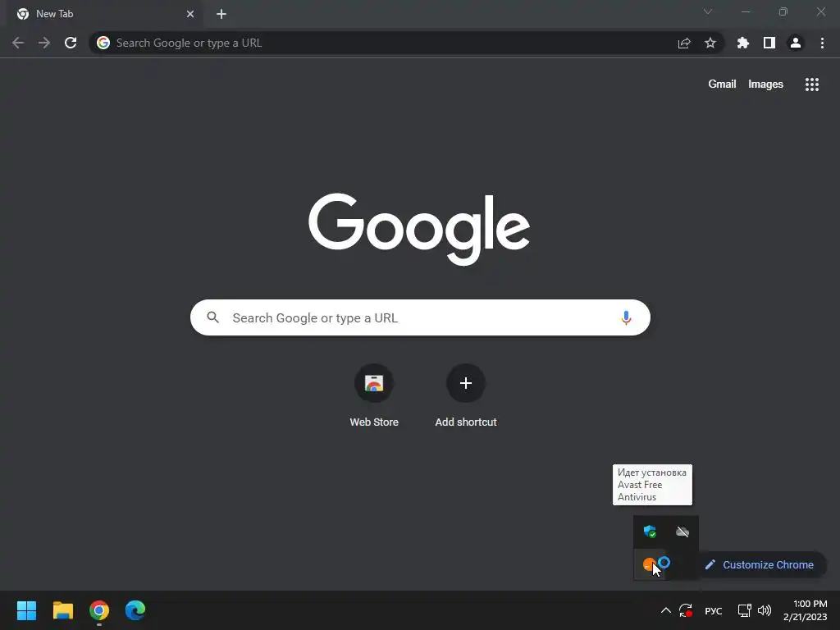This screenshot has width=840, height=630.
Task: Open Chrome's three-dot menu
Action: pos(822,43)
